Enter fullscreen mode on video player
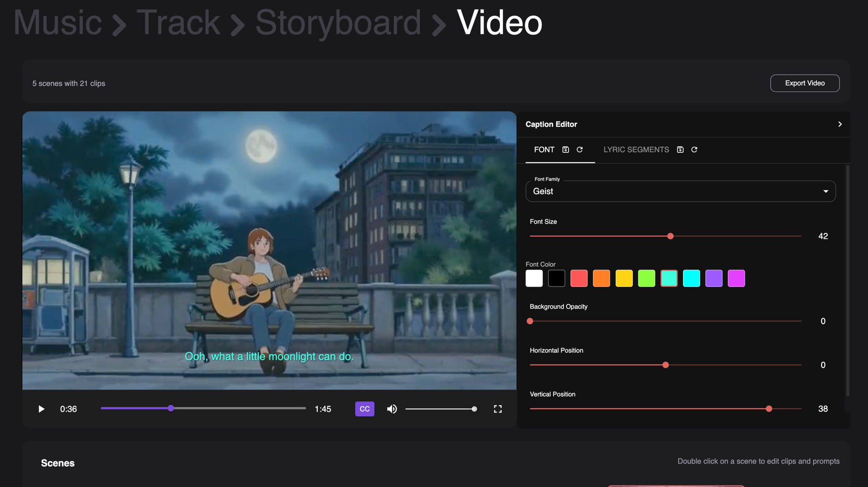This screenshot has height=487, width=868. point(498,409)
